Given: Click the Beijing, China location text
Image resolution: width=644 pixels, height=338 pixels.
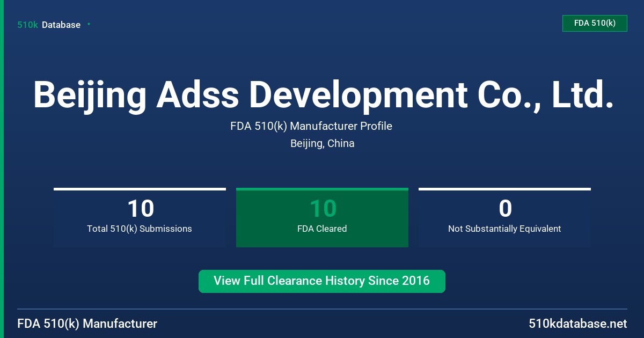Looking at the screenshot, I should click(322, 143).
